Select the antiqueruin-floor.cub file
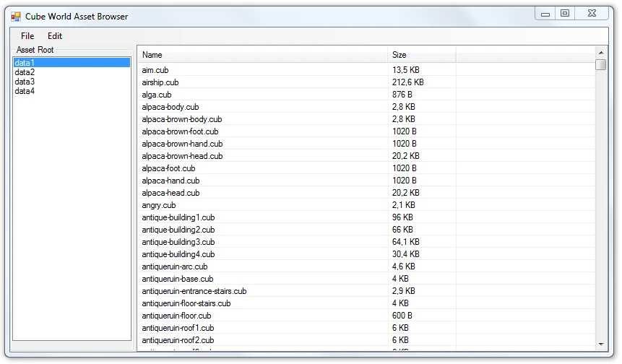This screenshot has height=364, width=622. 176,316
